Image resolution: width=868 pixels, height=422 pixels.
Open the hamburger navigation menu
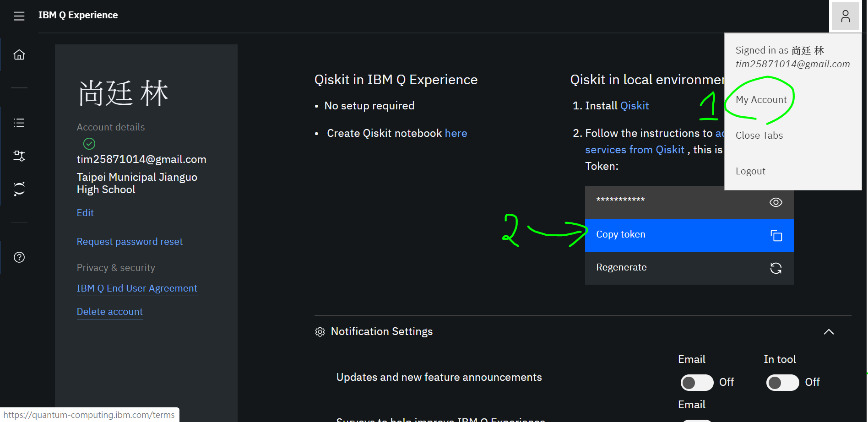(x=19, y=16)
